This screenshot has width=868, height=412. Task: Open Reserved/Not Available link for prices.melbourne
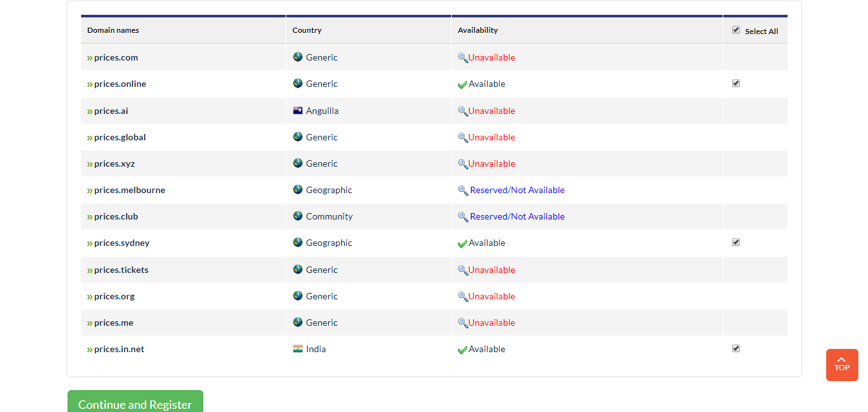click(x=517, y=190)
